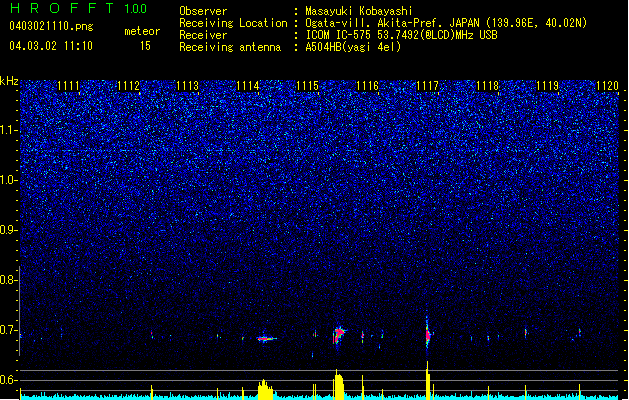Select the Ogata-vill. Akita-Pref. JAPAN location text
Screen dimensions: 629x400
click(x=446, y=23)
